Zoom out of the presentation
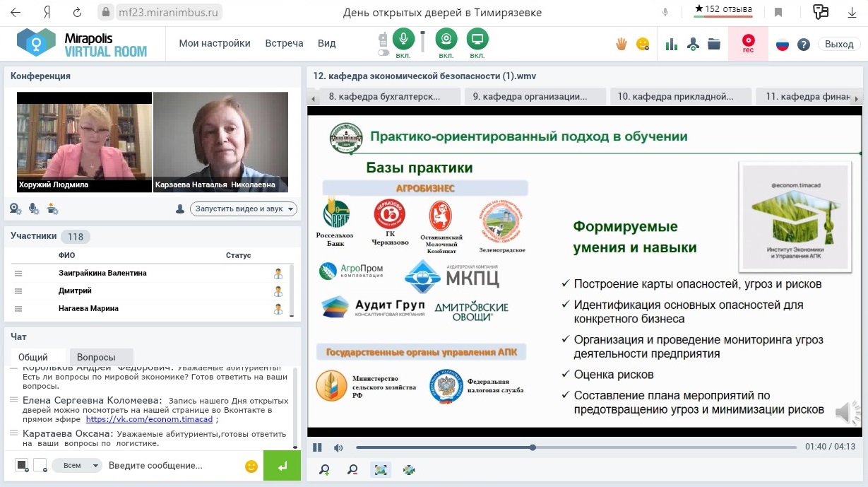Viewport: 868px width, 487px height. pyautogui.click(x=352, y=469)
